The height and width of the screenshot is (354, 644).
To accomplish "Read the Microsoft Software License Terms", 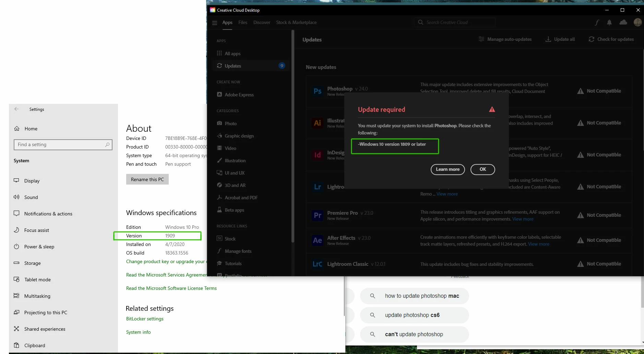I will [x=171, y=288].
